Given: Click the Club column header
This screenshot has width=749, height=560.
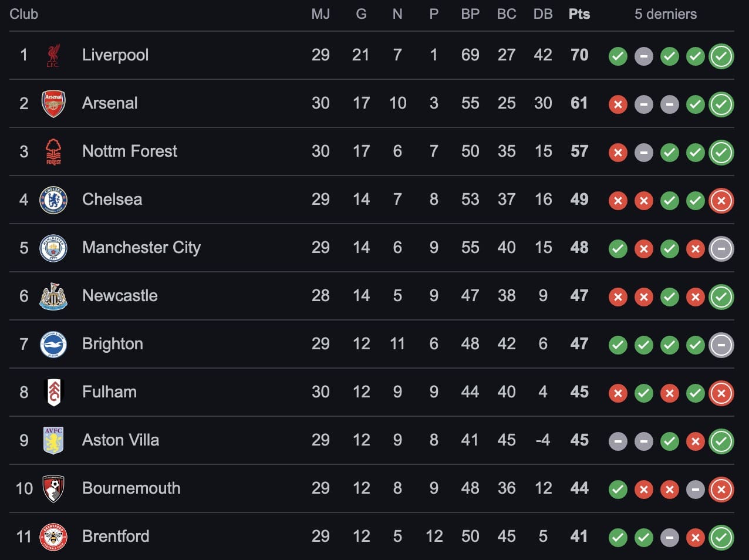Looking at the screenshot, I should point(23,14).
